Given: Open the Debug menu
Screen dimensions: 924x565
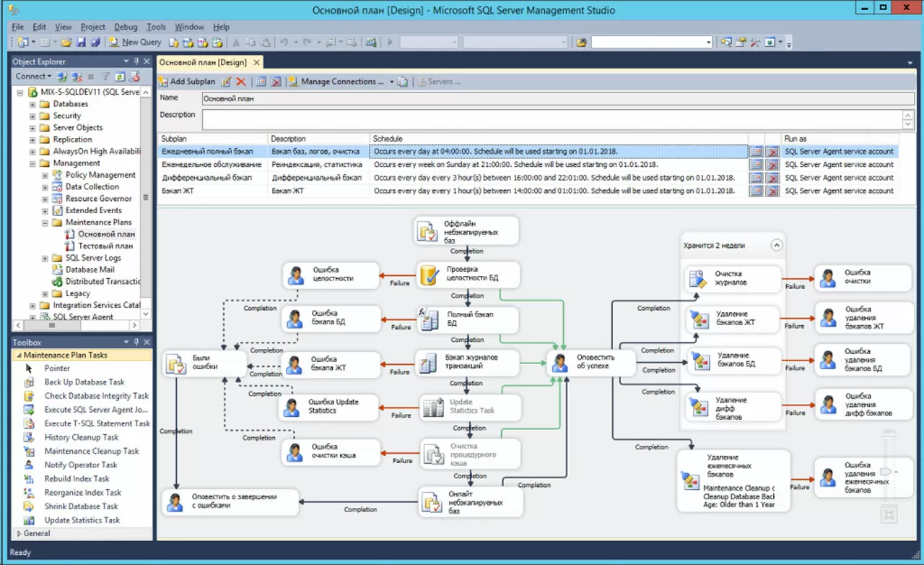Looking at the screenshot, I should click(126, 27).
